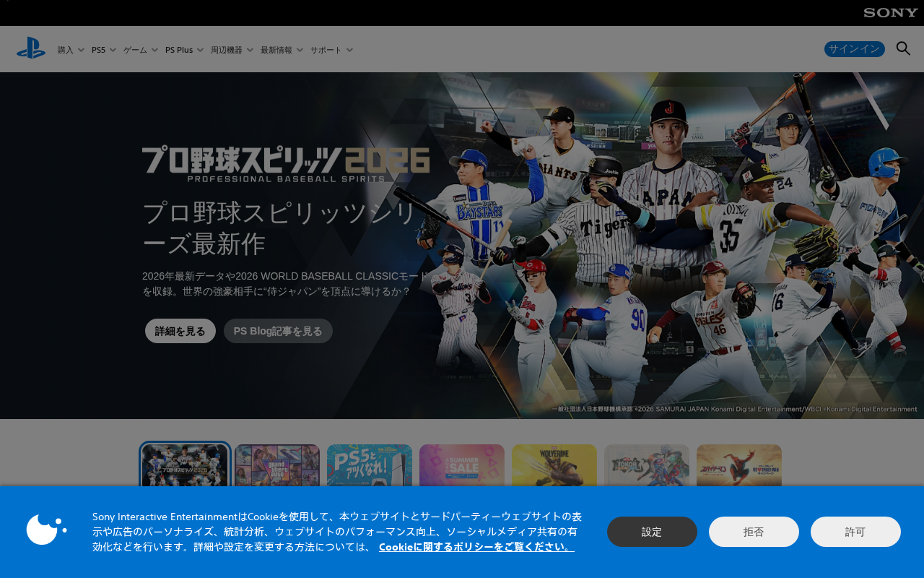Click the PlayStation logo icon
This screenshot has width=924, height=578.
point(31,48)
